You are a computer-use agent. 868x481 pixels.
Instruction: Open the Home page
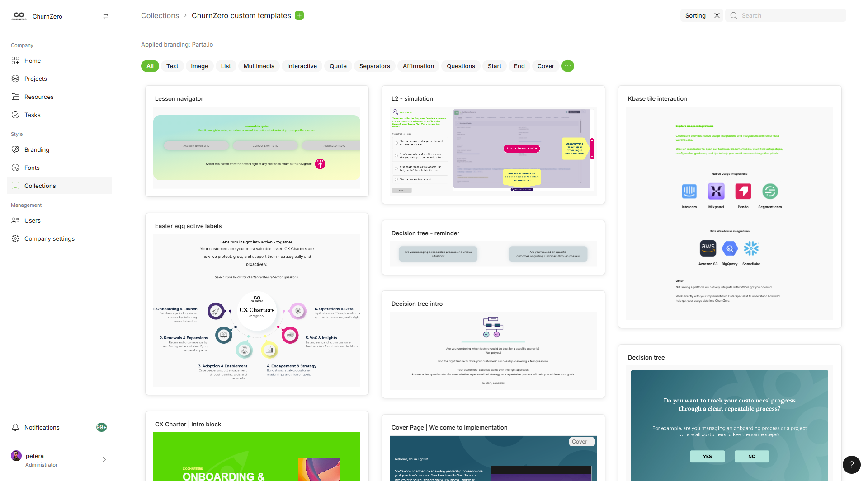[x=59, y=61]
